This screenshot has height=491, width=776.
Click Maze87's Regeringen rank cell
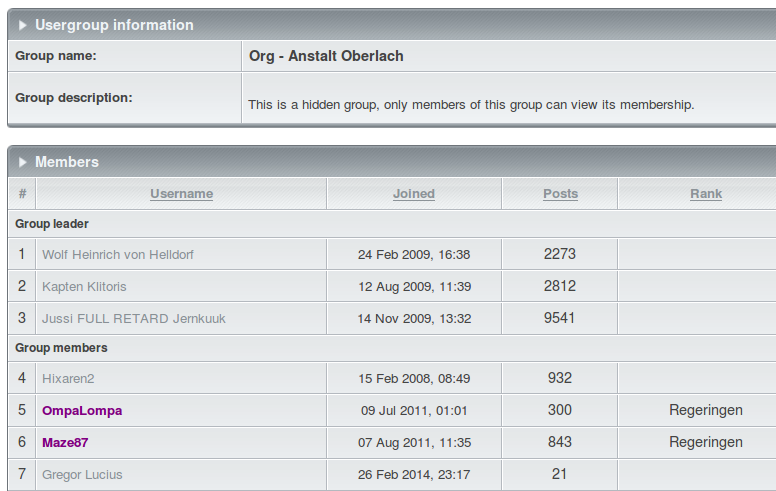(x=706, y=442)
